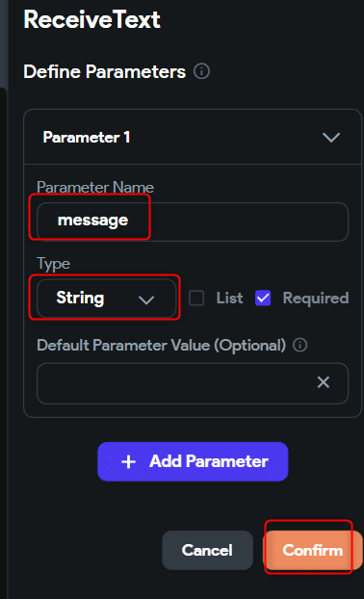Open the String type dropdown
This screenshot has width=364, height=599.
coord(106,298)
